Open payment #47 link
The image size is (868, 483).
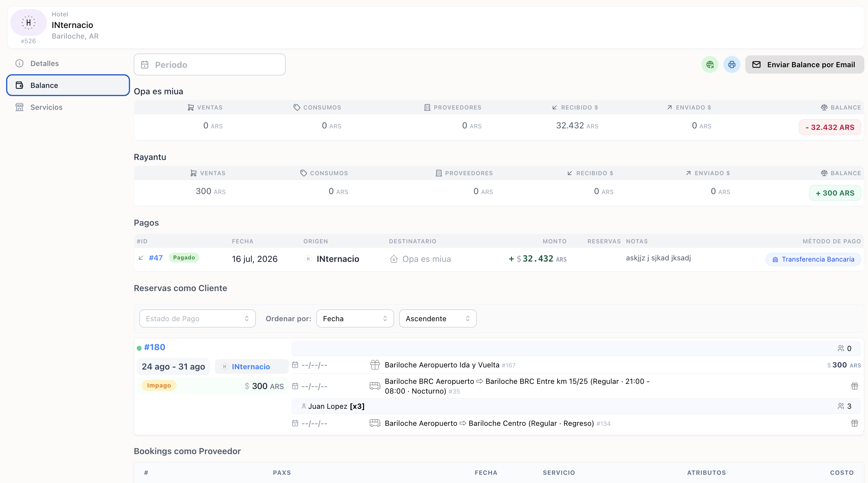tap(156, 258)
